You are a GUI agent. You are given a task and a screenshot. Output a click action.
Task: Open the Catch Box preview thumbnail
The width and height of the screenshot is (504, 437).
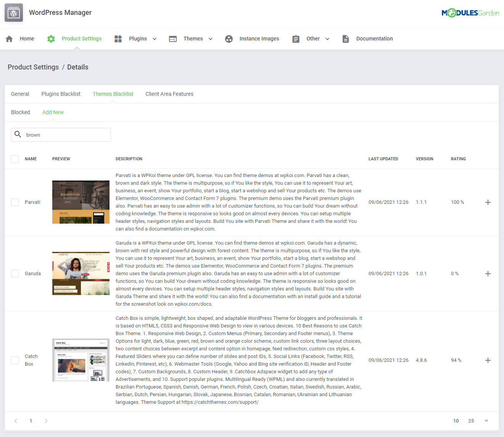point(81,360)
